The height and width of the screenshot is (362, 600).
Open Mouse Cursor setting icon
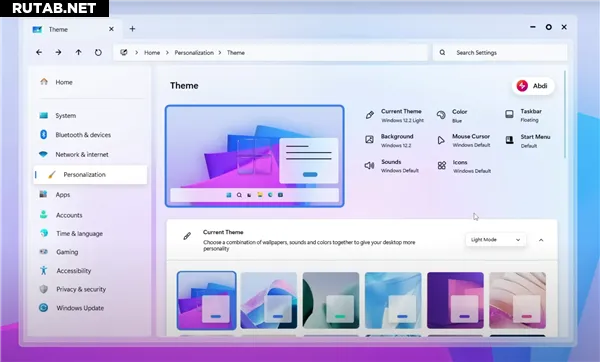[x=441, y=140]
